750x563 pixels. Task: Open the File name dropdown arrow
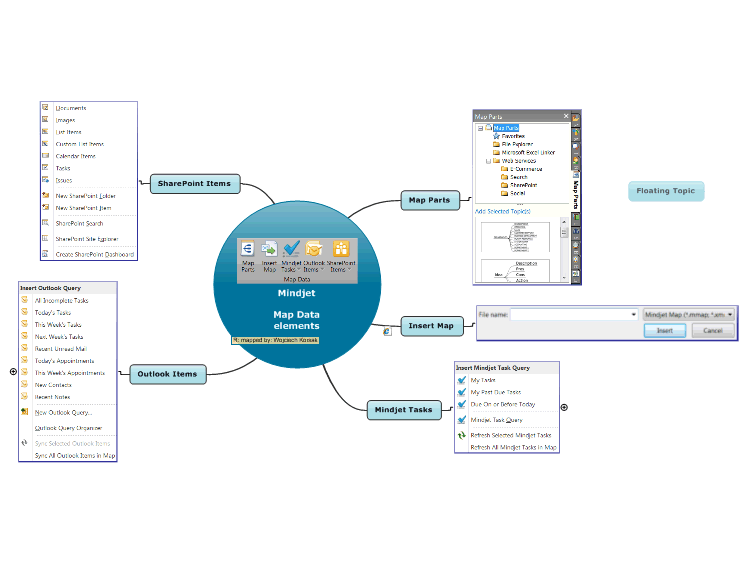[634, 314]
